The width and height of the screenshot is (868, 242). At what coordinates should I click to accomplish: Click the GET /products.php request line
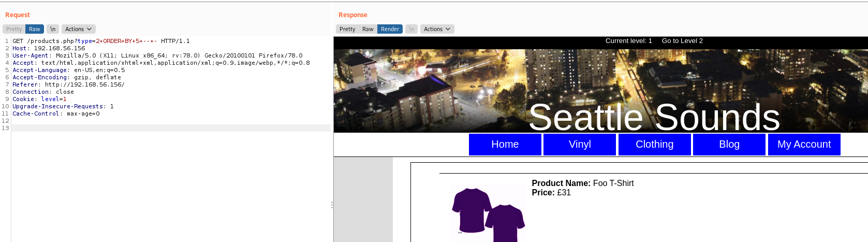point(101,41)
